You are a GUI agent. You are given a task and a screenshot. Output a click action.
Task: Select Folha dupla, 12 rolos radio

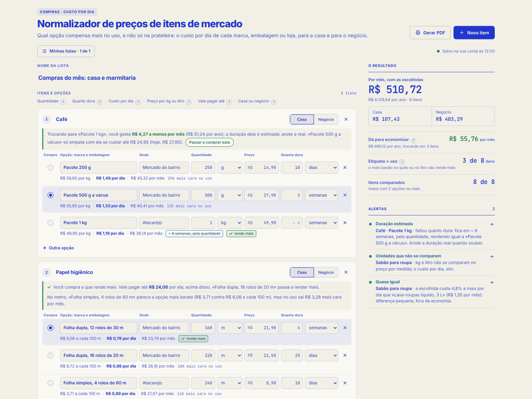(x=51, y=328)
